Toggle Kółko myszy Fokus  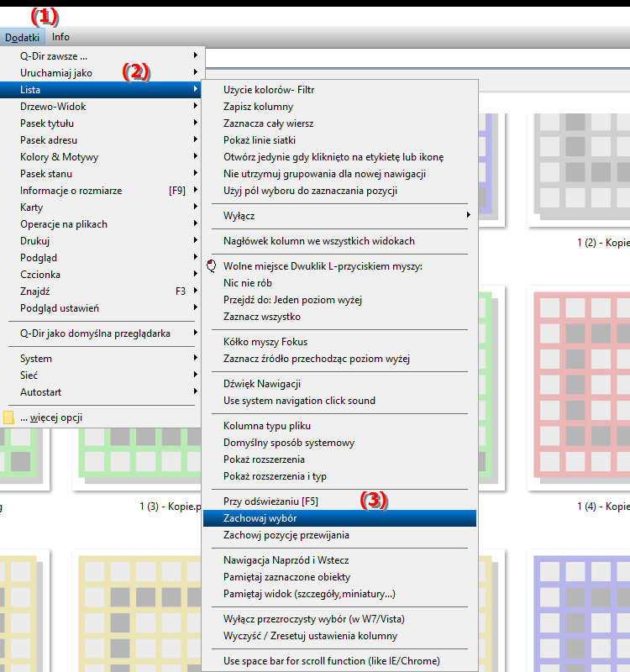click(339, 342)
